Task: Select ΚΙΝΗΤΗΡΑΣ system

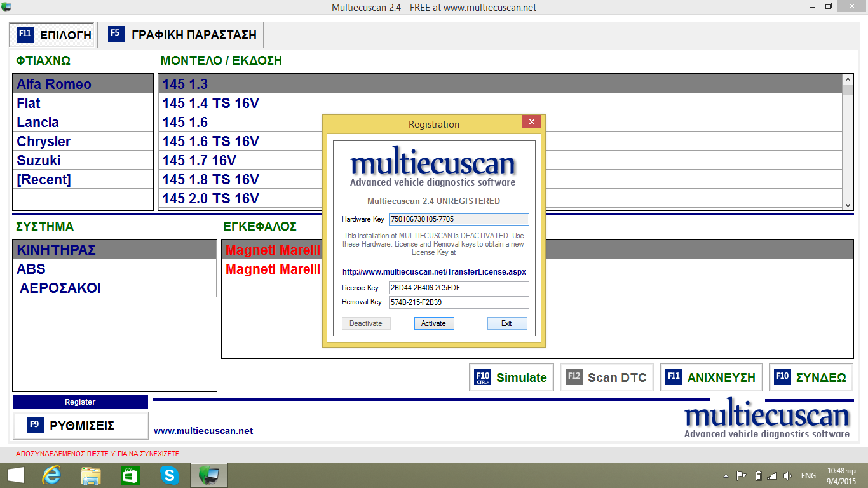Action: coord(114,250)
